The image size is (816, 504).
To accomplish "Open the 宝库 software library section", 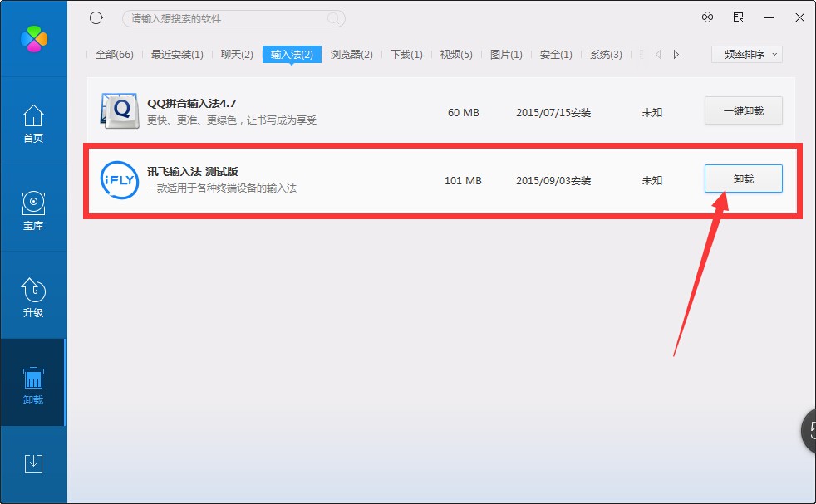I will (33, 211).
